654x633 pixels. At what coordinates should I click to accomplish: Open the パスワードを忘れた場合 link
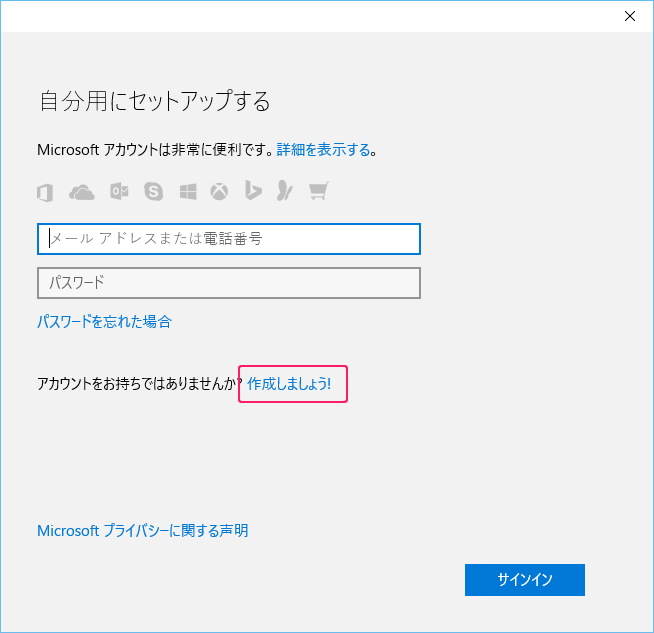pos(104,322)
